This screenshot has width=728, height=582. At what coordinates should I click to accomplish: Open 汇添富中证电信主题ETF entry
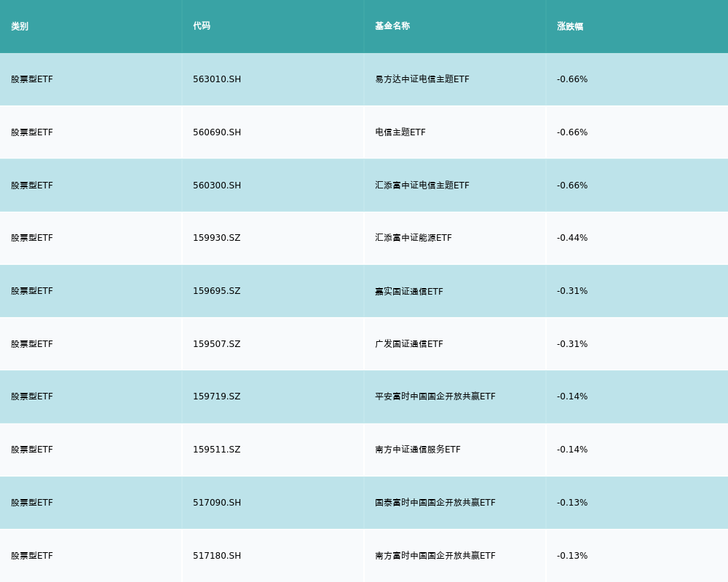click(x=422, y=186)
